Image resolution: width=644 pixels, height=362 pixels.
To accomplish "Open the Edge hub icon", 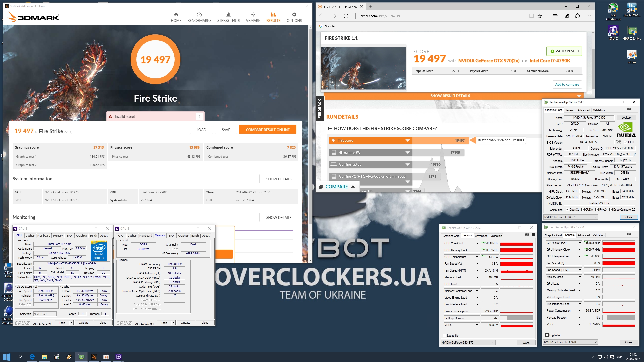I will click(x=555, y=16).
